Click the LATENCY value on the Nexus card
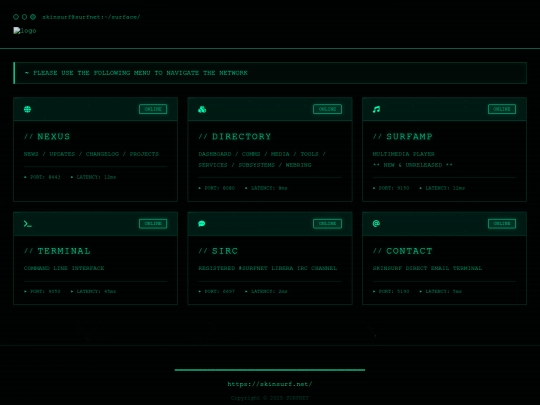Image resolution: width=540 pixels, height=405 pixels. coord(93,177)
